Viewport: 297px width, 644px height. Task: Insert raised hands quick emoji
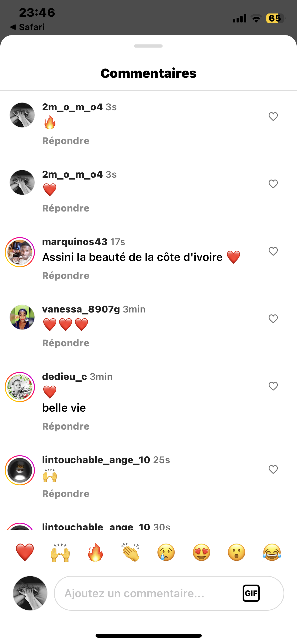click(60, 552)
